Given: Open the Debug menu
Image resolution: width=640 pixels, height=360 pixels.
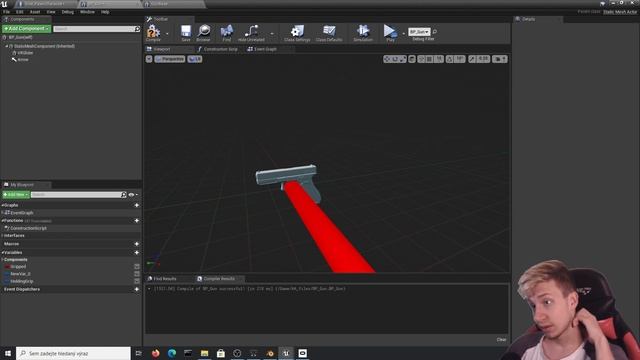Looking at the screenshot, I should click(68, 12).
